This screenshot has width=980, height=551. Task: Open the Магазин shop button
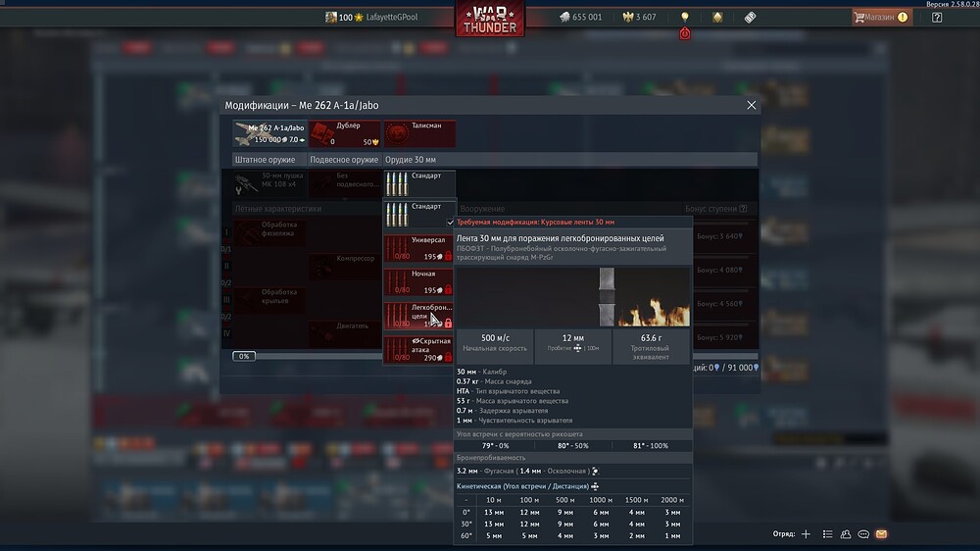pos(880,17)
